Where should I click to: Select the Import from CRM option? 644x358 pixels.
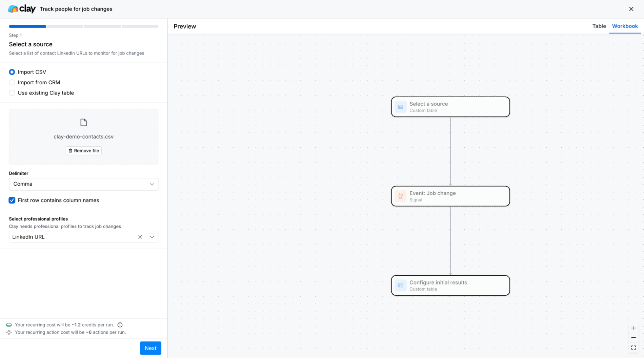(x=12, y=83)
